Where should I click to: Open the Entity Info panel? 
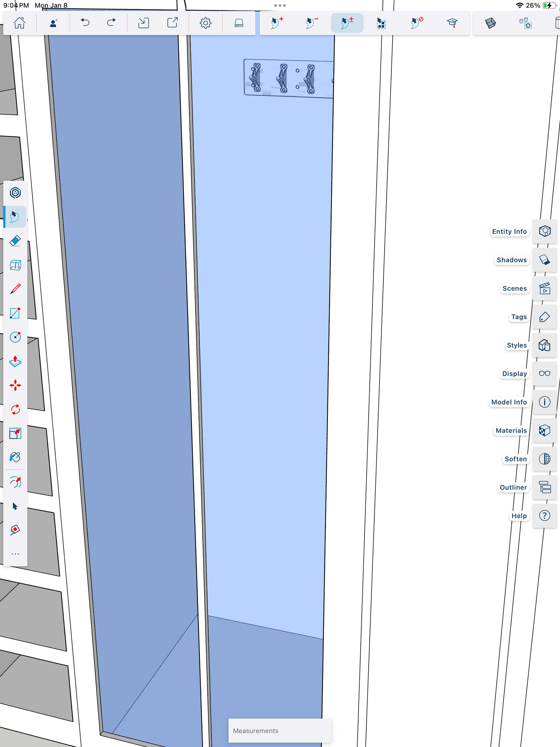coord(544,231)
